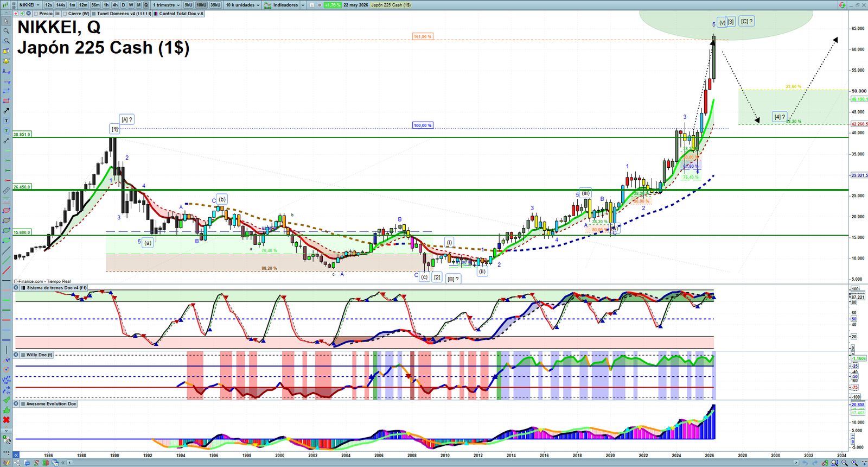Select the Q quarterly timeframe

[146, 5]
